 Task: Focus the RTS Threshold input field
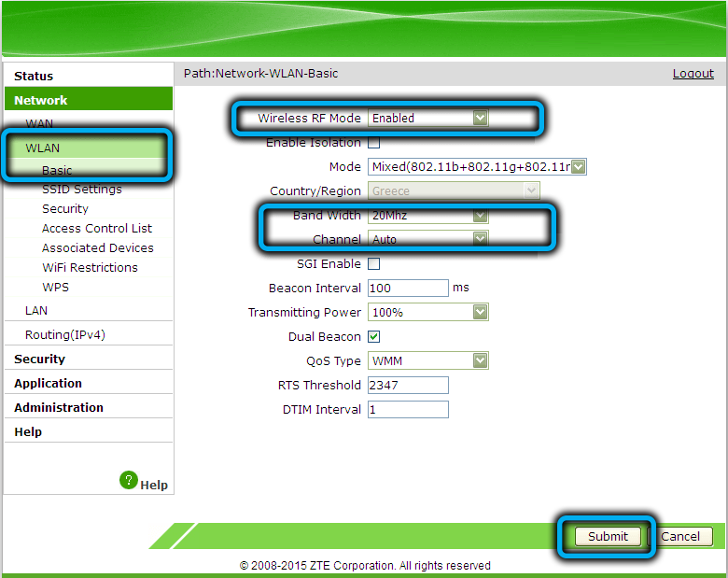[408, 386]
